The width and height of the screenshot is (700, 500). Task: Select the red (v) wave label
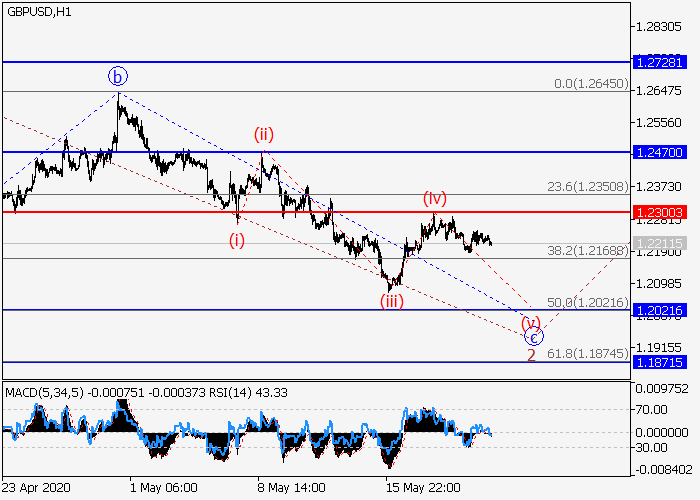coord(531,322)
